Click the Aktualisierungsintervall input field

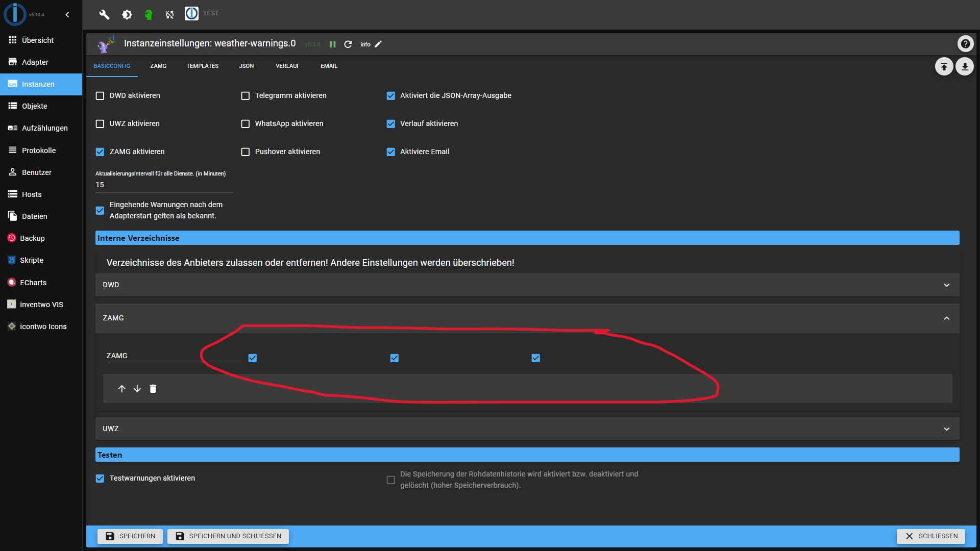(x=163, y=185)
